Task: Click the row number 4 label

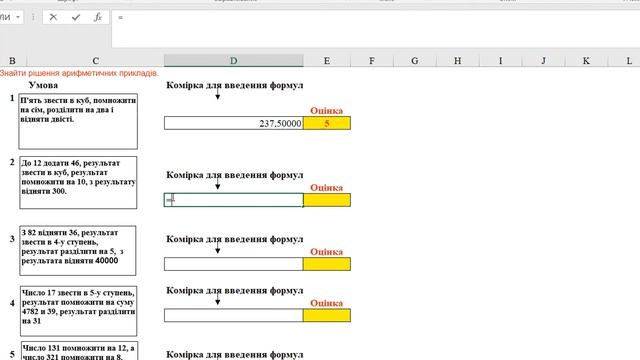Action: pyautogui.click(x=12, y=303)
